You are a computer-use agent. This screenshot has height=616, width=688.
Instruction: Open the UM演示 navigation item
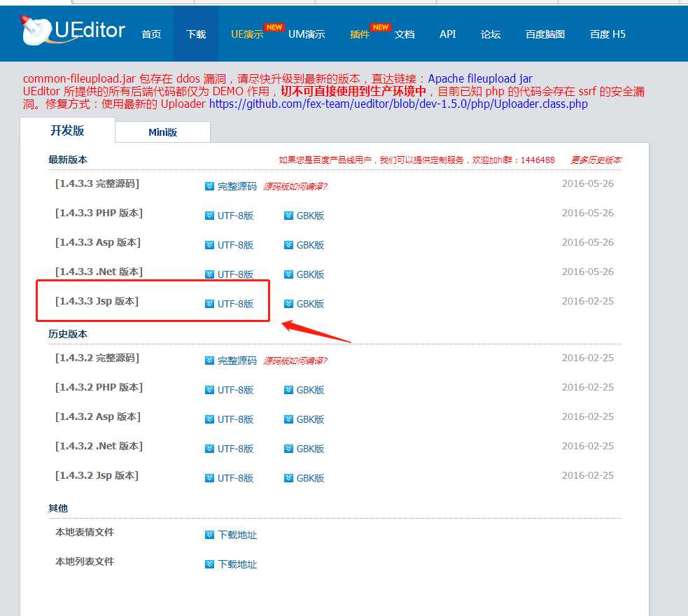click(307, 34)
